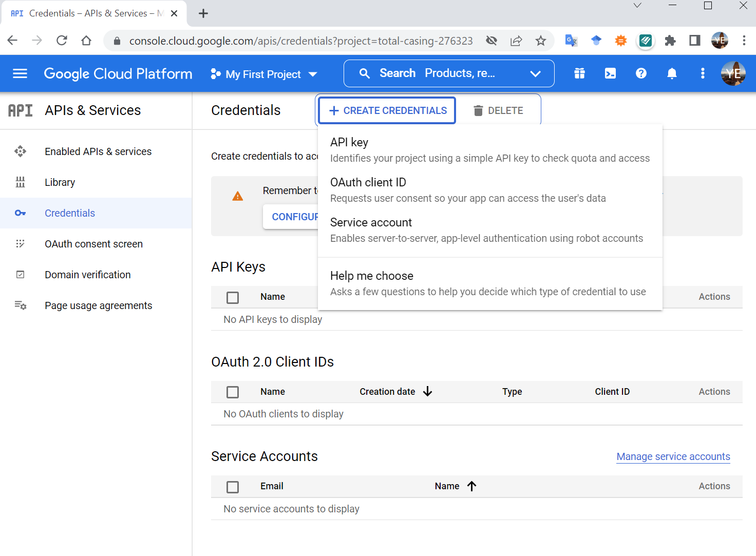Image resolution: width=756 pixels, height=556 pixels.
Task: Toggle the browser side panel
Action: tap(695, 41)
